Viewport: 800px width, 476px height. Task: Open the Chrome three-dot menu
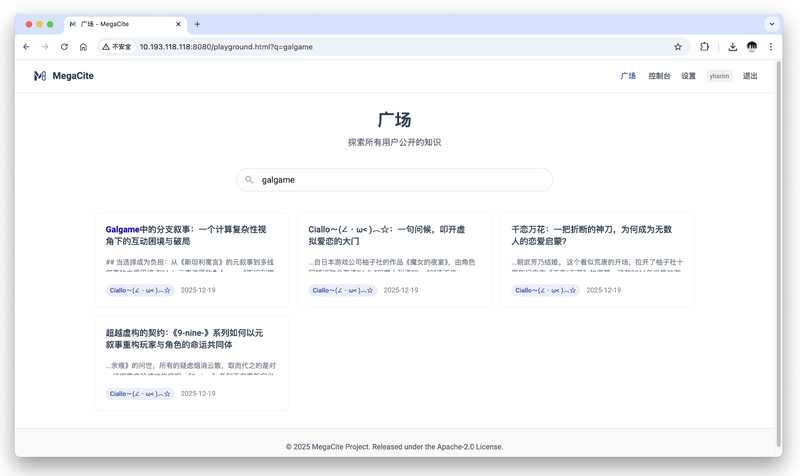pos(771,47)
